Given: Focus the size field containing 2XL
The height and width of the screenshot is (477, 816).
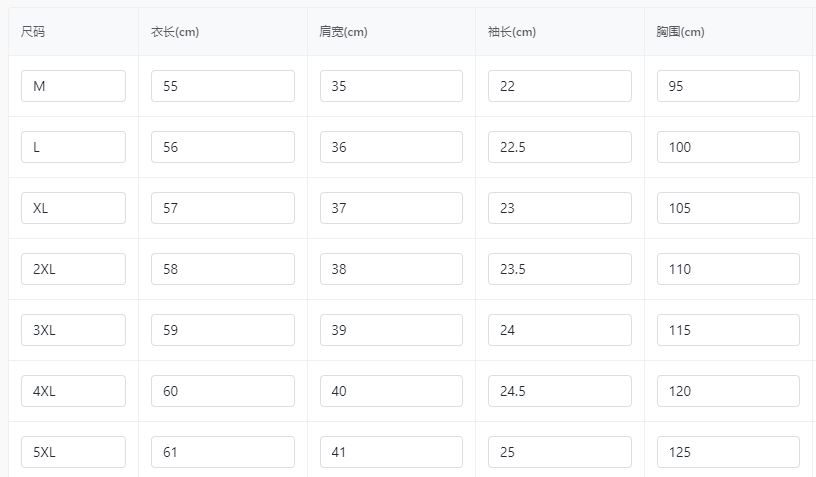Looking at the screenshot, I should pos(73,269).
